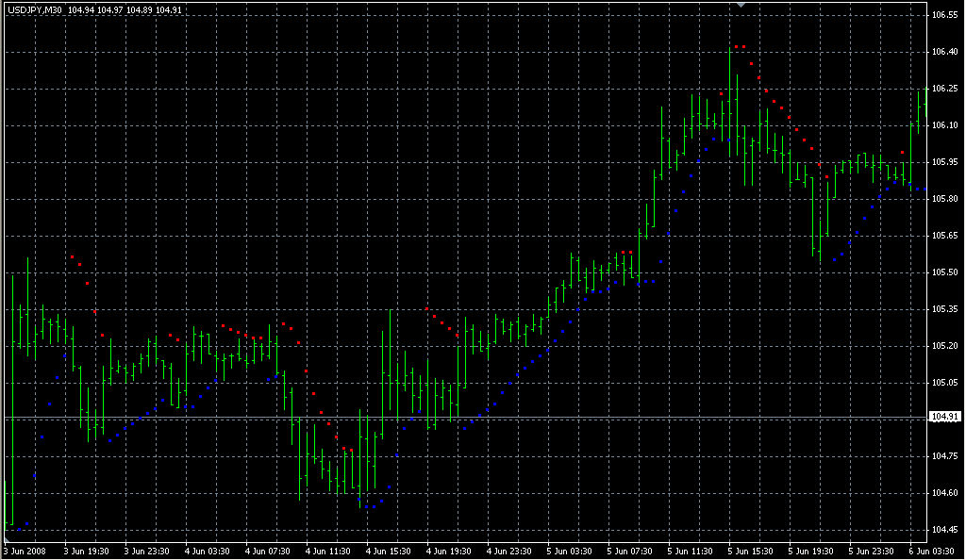Screen dimensions: 966x560
Task: Click the 105.95 price scale label
Action: point(944,162)
